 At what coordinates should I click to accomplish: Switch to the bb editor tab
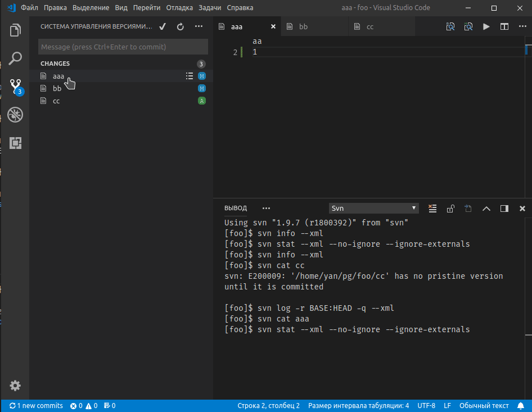point(314,26)
